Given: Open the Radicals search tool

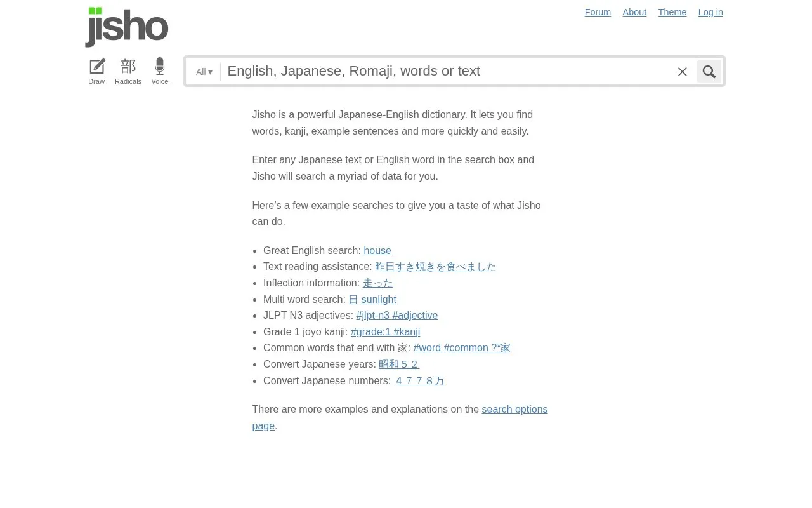Looking at the screenshot, I should pyautogui.click(x=128, y=71).
